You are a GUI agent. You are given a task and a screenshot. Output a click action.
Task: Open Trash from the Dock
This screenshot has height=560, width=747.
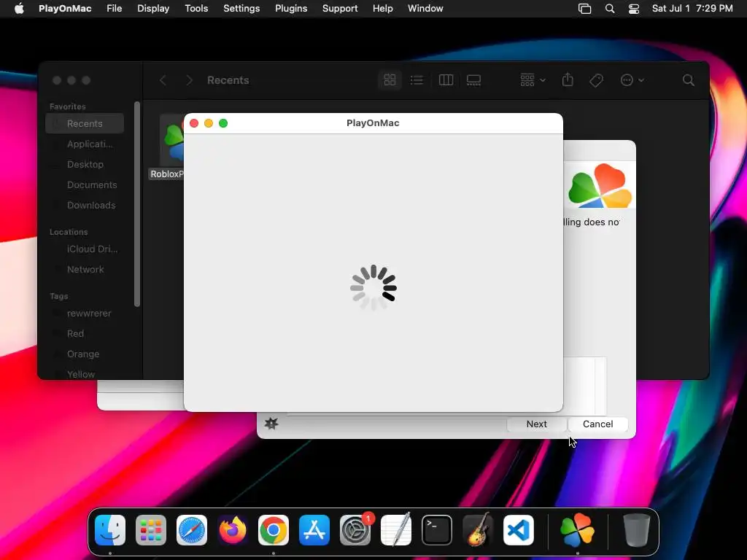click(x=636, y=530)
